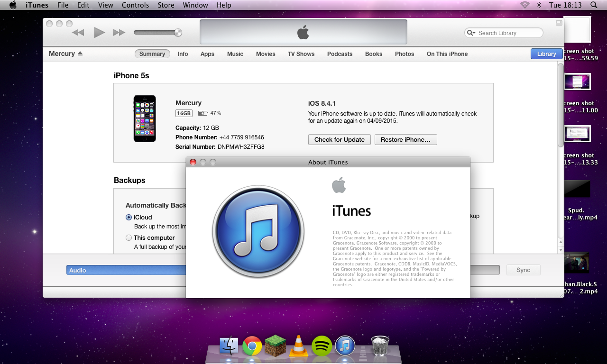Click the iPhone 5s device image
This screenshot has width=607, height=364.
pyautogui.click(x=145, y=118)
